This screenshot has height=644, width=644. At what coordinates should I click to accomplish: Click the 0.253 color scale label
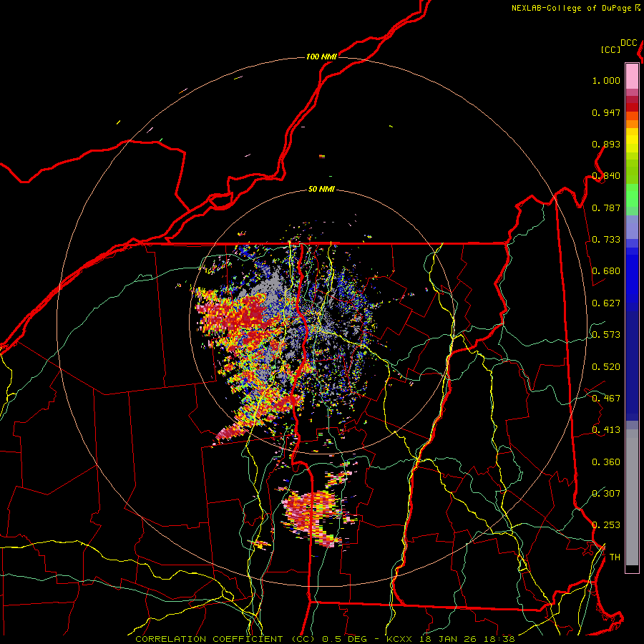(x=606, y=525)
